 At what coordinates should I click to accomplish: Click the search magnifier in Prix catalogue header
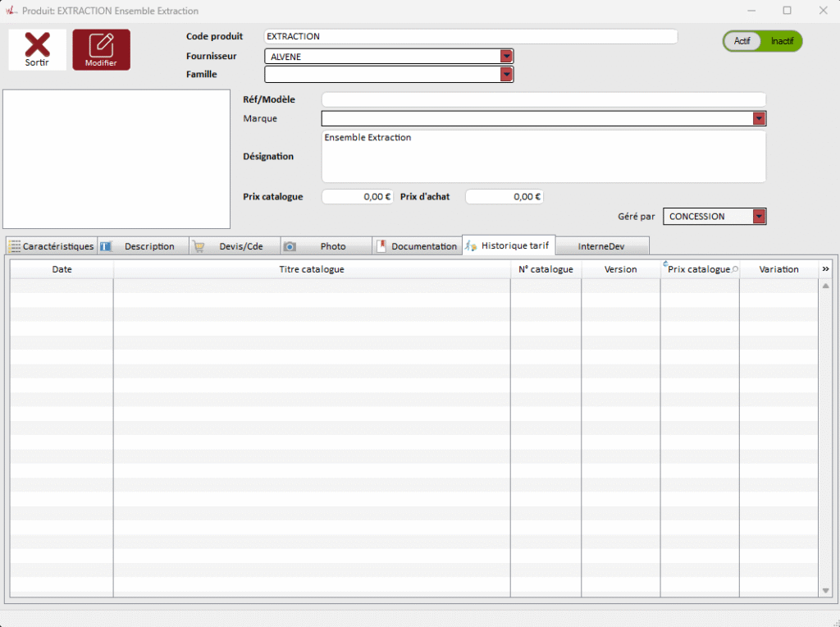[x=734, y=269]
